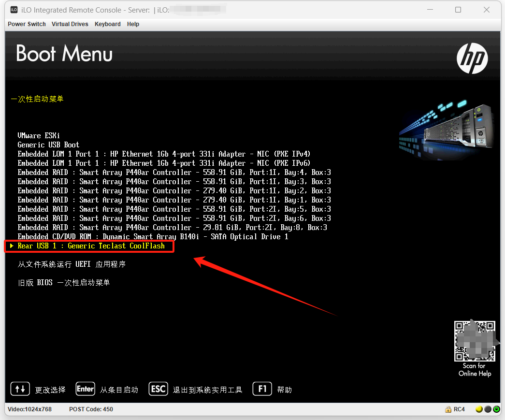
Task: Click the green power status icon
Action: tap(496, 409)
